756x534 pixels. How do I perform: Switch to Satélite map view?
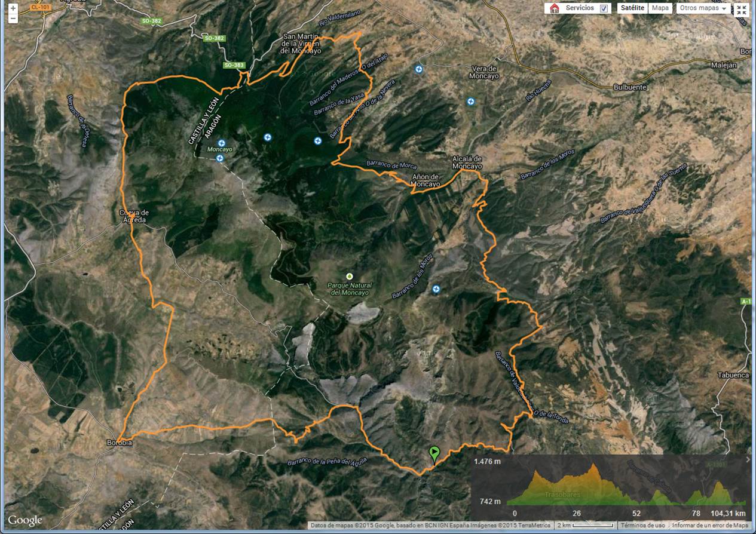pyautogui.click(x=632, y=8)
